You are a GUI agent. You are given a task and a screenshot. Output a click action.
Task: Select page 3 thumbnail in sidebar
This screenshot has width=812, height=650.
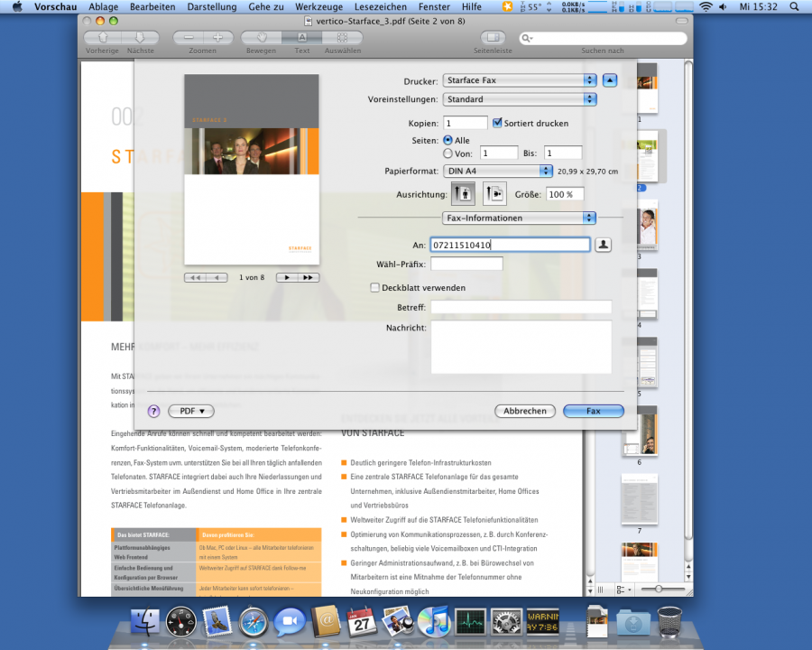pyautogui.click(x=646, y=227)
